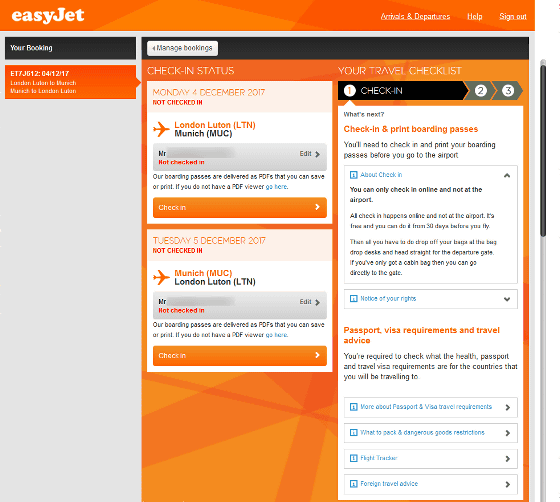Image resolution: width=560 pixels, height=502 pixels.
Task: Go to step 3 of travel checklist
Action: pyautogui.click(x=508, y=91)
